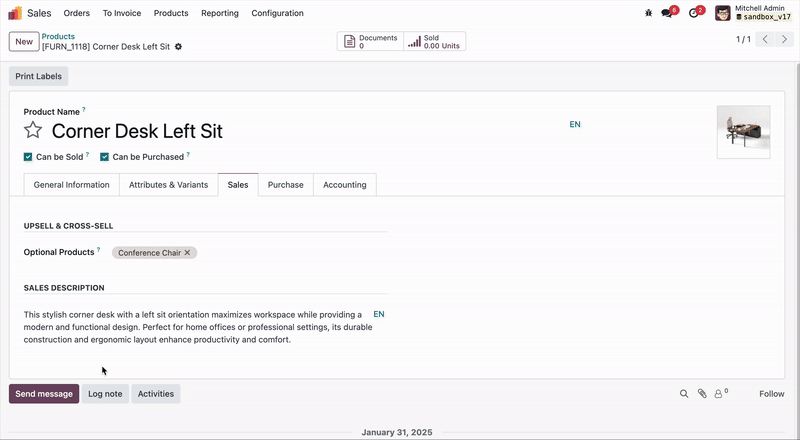Image resolution: width=800 pixels, height=440 pixels.
Task: Open the activities clock icon
Action: [x=694, y=13]
